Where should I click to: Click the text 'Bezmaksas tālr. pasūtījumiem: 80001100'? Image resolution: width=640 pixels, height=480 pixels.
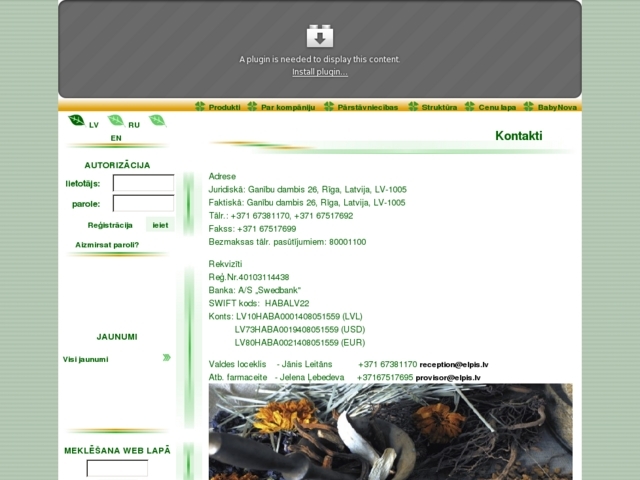click(x=287, y=242)
